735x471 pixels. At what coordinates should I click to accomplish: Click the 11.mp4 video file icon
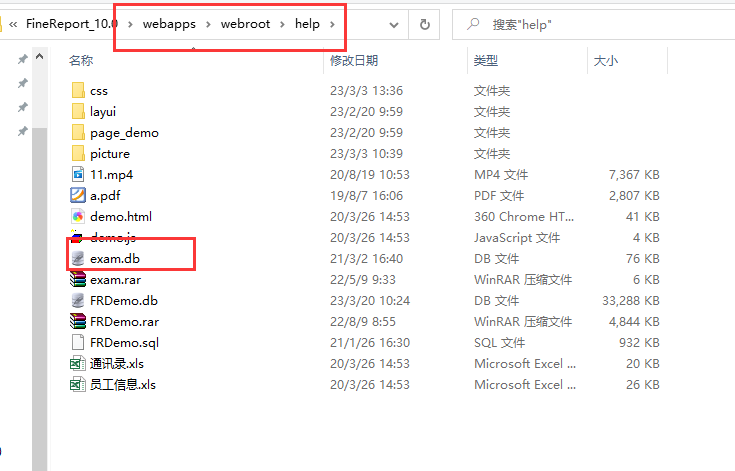pos(78,174)
